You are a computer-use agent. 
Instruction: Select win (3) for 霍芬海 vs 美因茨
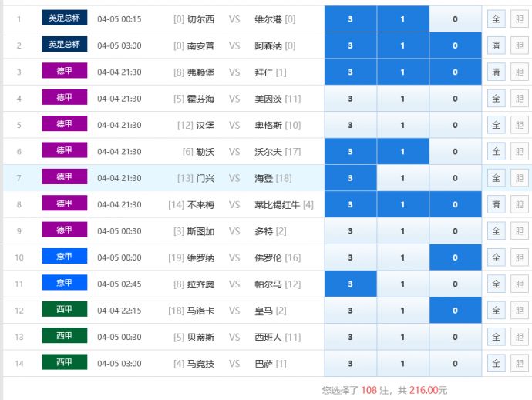coord(350,99)
